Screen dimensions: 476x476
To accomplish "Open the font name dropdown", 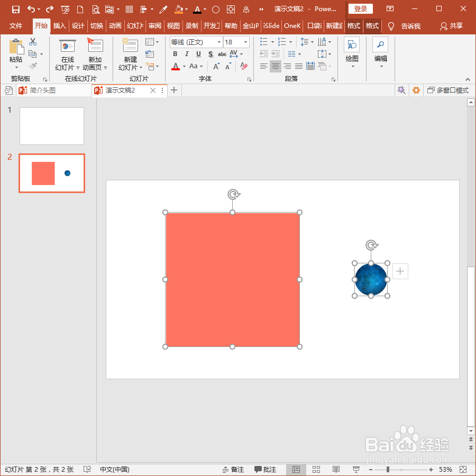I will click(x=219, y=42).
